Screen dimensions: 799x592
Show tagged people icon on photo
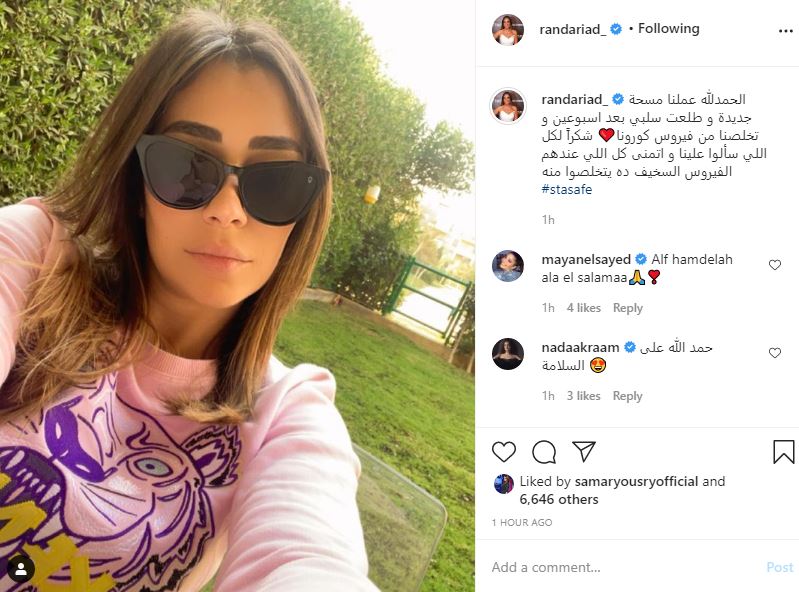click(x=21, y=570)
